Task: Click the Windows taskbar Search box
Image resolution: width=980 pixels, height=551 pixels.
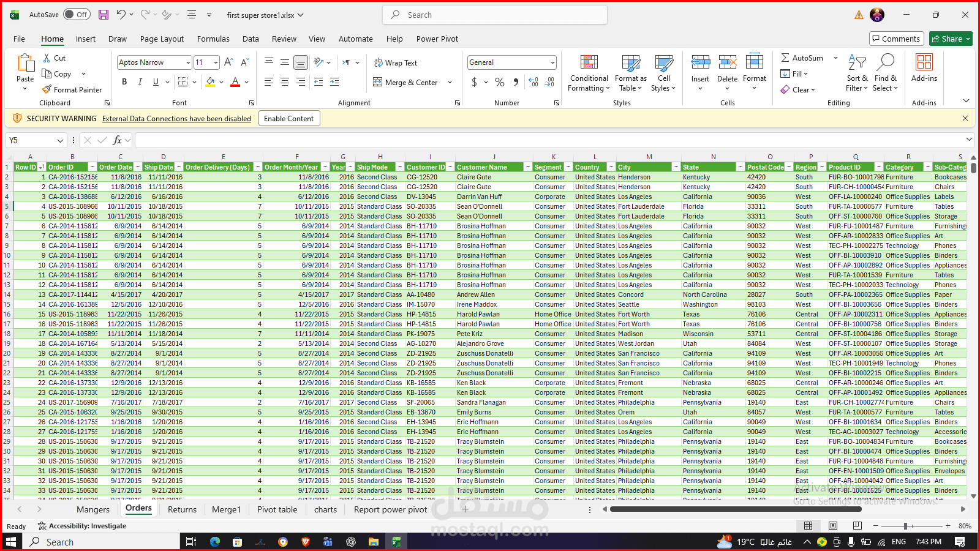Action: pos(102,542)
